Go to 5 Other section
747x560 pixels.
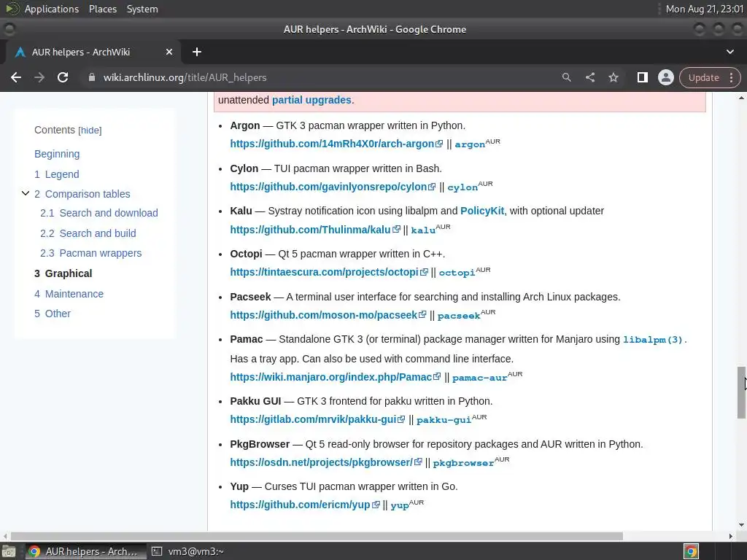[x=53, y=314]
